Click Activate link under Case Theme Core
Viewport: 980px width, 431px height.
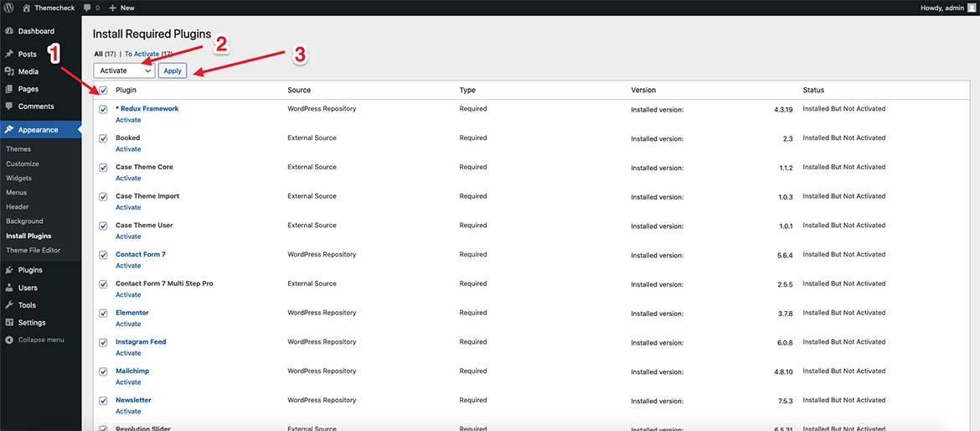(128, 179)
